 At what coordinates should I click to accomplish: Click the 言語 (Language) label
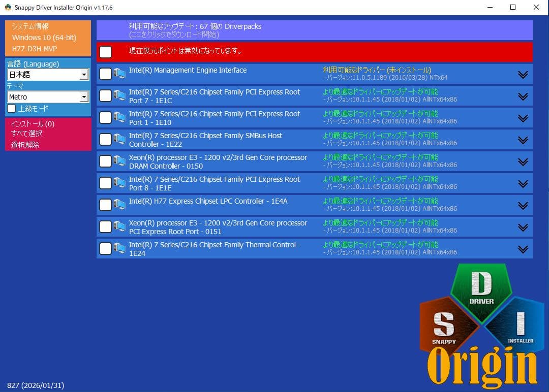(33, 64)
